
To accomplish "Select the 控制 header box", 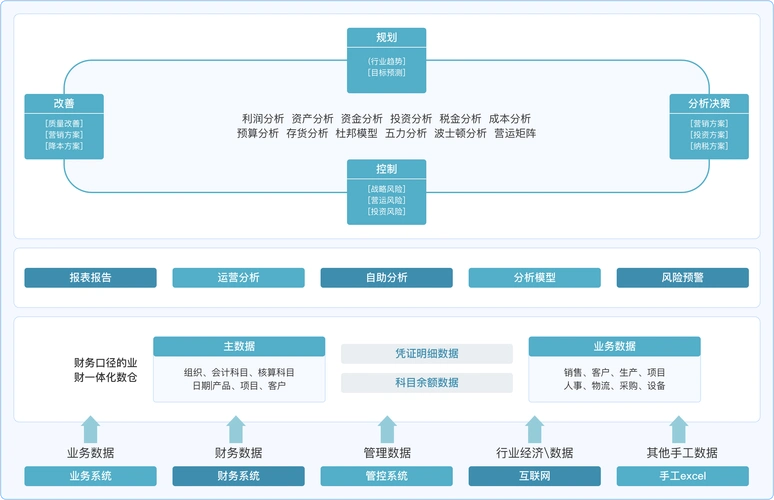I will pyautogui.click(x=386, y=169).
